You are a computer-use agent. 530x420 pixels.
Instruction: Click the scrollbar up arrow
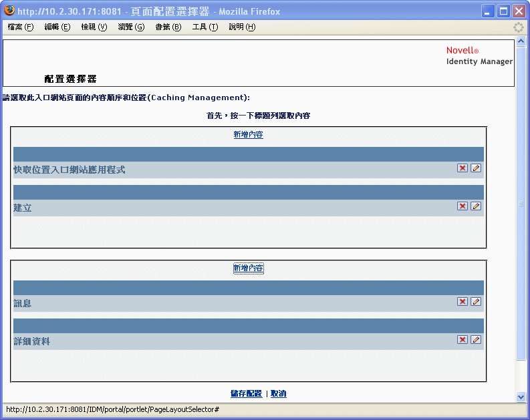tap(521, 41)
